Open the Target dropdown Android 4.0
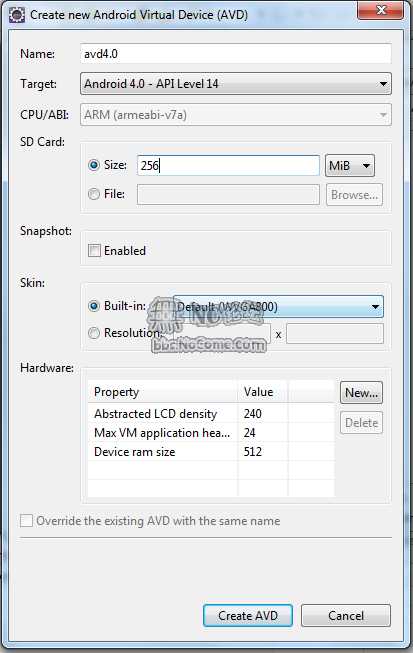 pos(236,84)
